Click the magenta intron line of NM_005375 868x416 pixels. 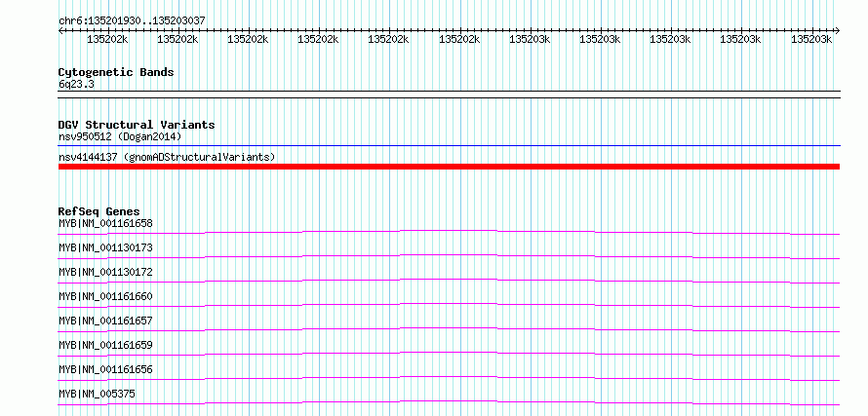(x=449, y=402)
